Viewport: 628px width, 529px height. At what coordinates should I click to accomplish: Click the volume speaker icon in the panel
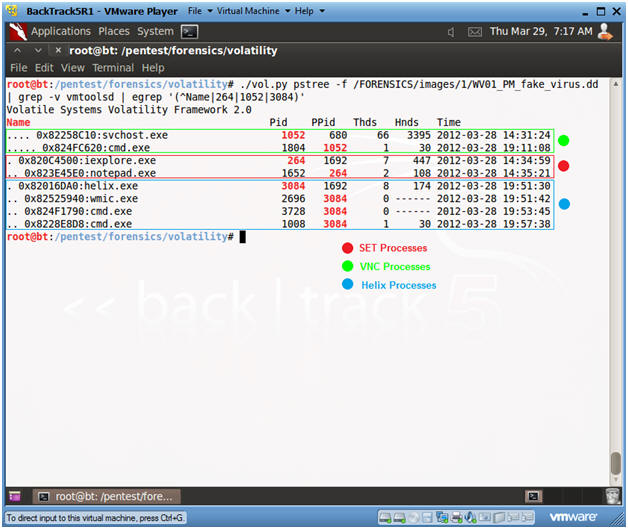pos(451,32)
